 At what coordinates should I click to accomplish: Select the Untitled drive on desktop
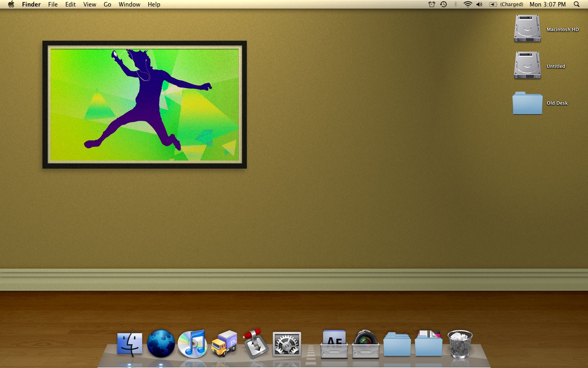[527, 65]
